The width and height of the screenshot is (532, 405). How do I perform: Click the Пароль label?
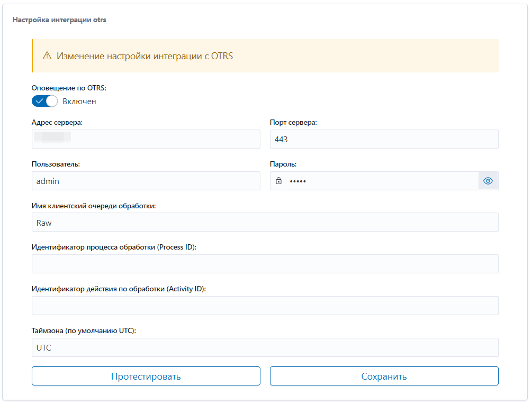[283, 164]
